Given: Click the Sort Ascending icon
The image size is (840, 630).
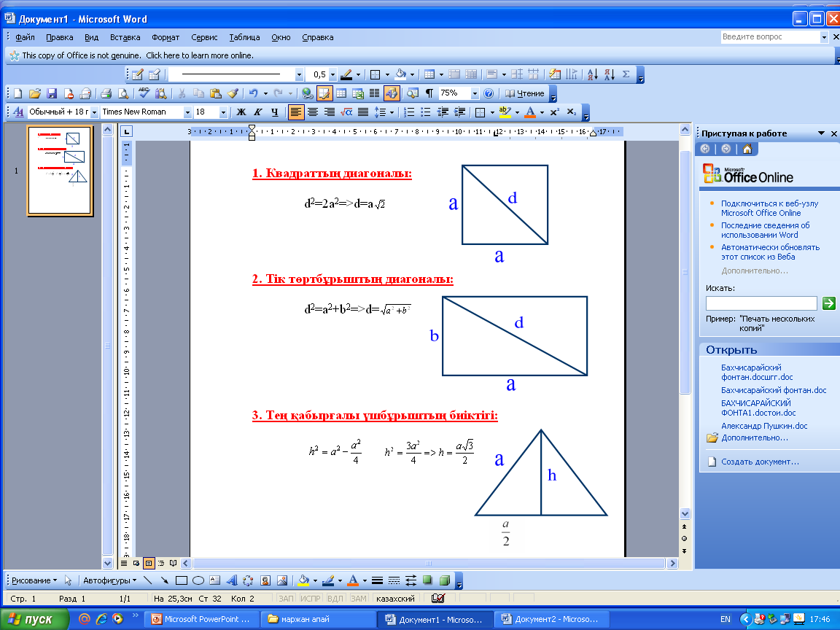Looking at the screenshot, I should pos(593,75).
